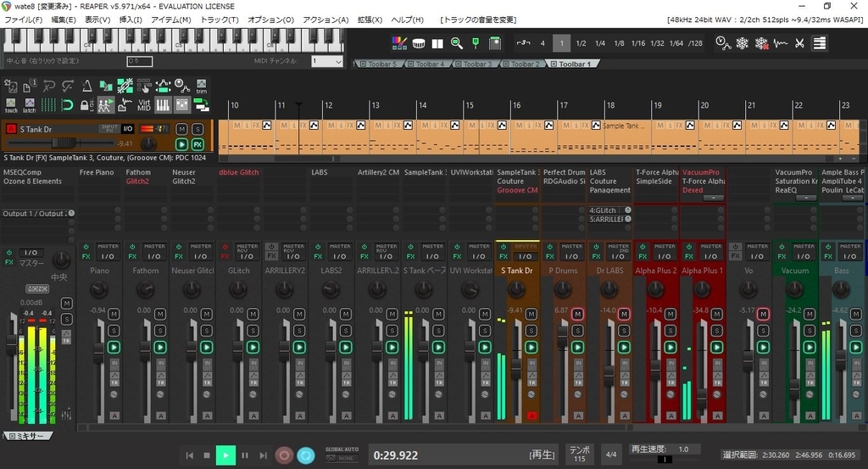Toggle envelope points move with items icon
This screenshot has height=469, width=868.
click(x=164, y=86)
